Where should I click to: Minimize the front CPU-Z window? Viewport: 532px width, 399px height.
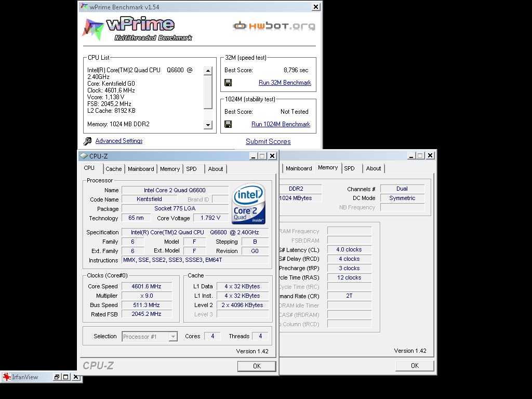pos(253,156)
